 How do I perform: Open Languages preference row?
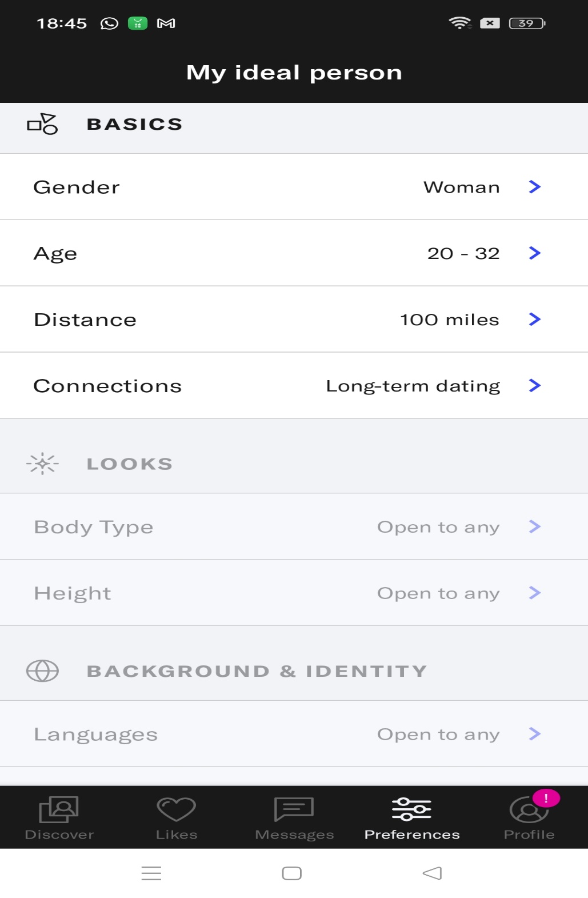[x=294, y=734]
